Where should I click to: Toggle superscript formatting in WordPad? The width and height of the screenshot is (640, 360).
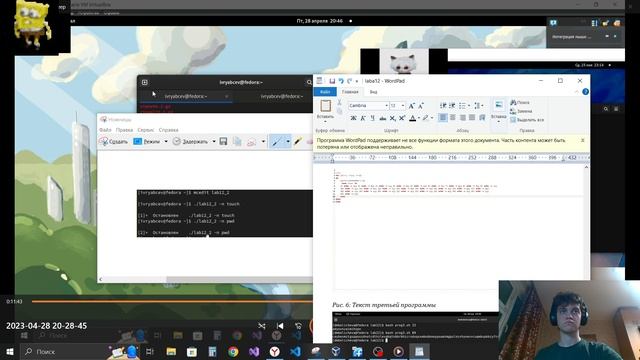402,118
